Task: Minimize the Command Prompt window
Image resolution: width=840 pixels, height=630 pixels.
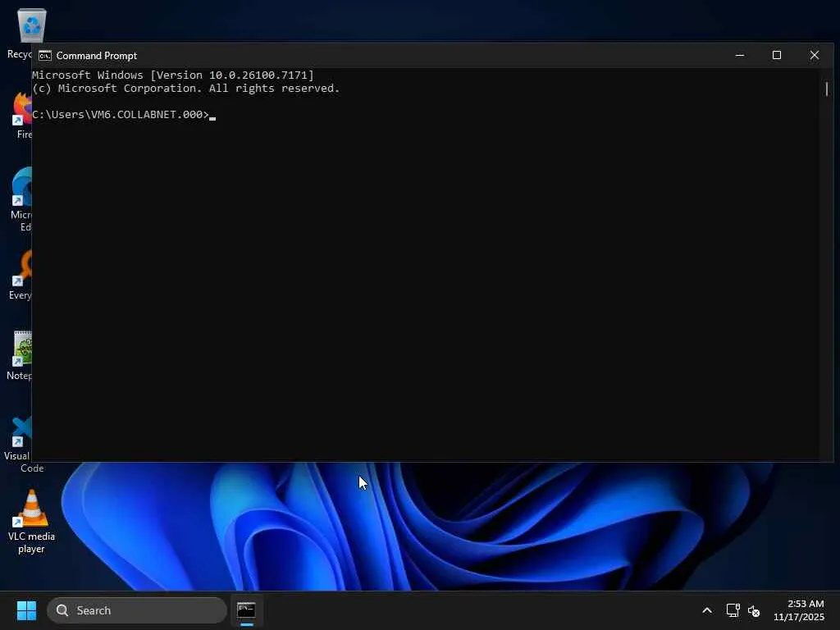Action: (x=739, y=55)
